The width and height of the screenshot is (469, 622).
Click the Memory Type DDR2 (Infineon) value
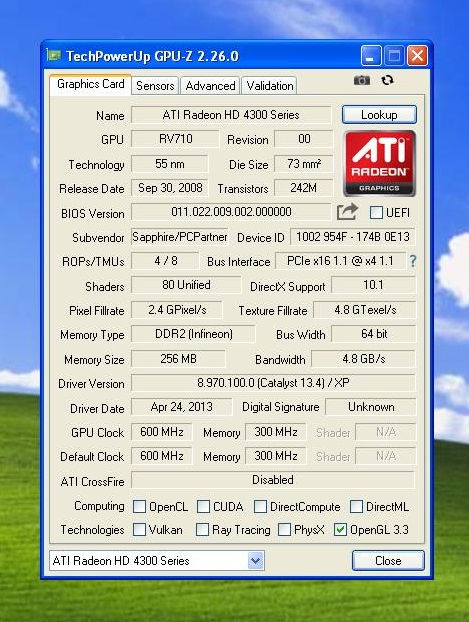point(194,334)
